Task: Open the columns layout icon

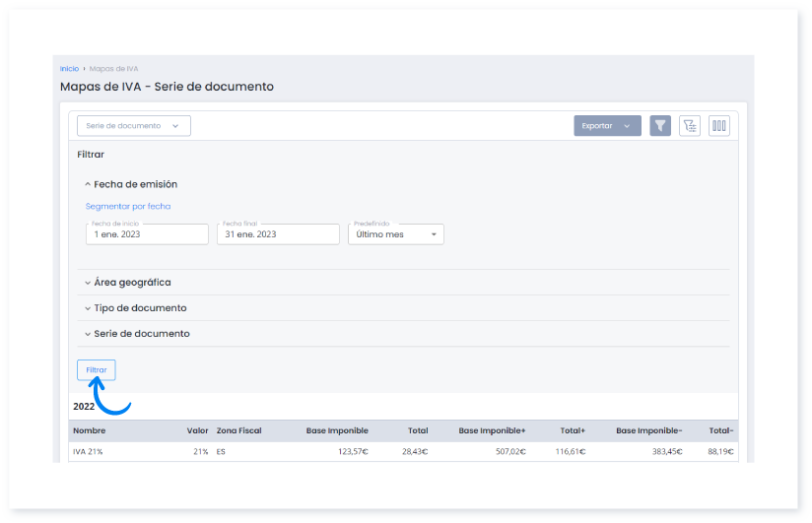Action: pyautogui.click(x=719, y=126)
